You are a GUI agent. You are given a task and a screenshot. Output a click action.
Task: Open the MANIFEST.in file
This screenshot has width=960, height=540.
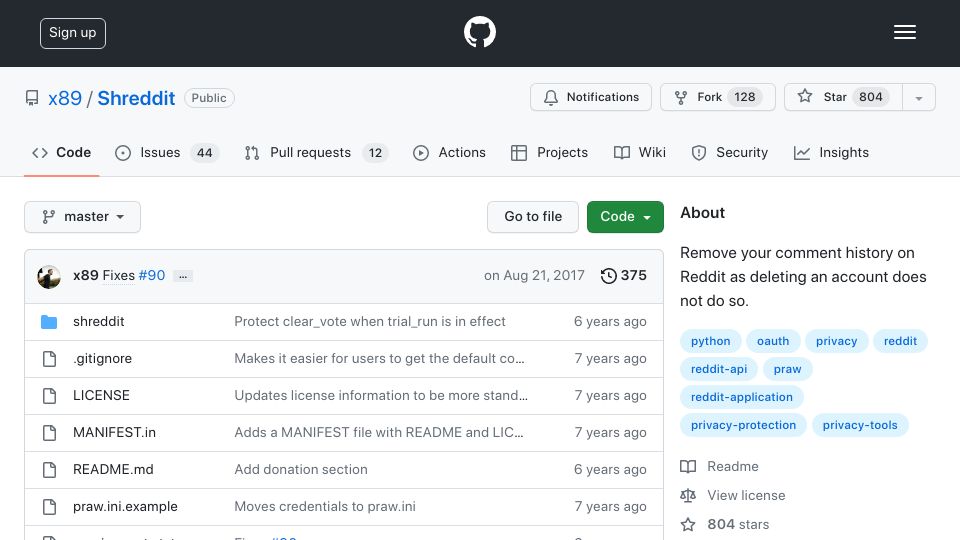pyautogui.click(x=114, y=433)
